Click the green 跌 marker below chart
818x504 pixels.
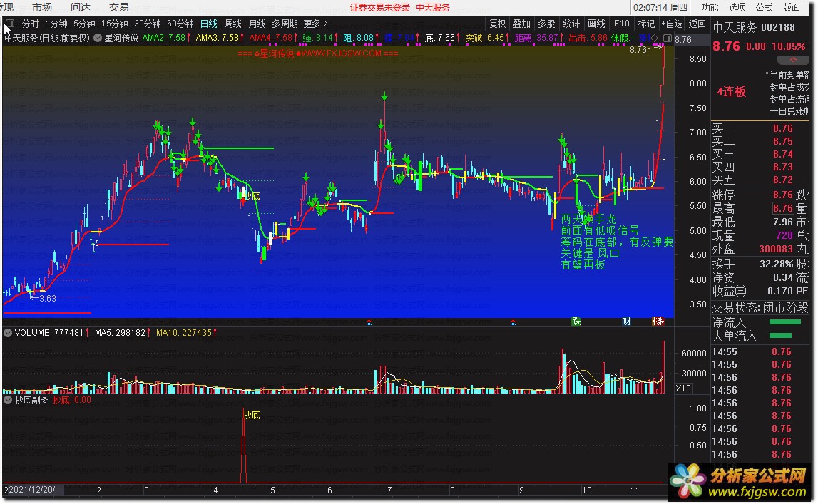(576, 321)
